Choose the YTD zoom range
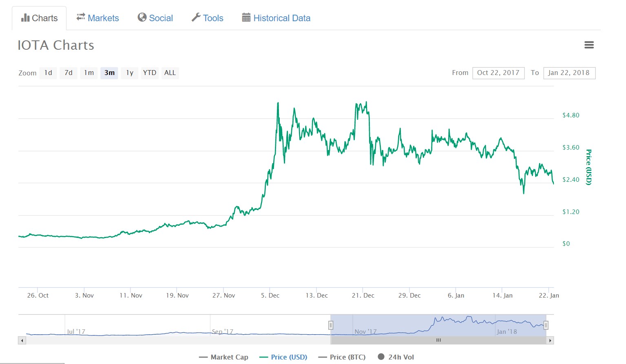Image resolution: width=626 pixels, height=364 pixels. tap(150, 73)
